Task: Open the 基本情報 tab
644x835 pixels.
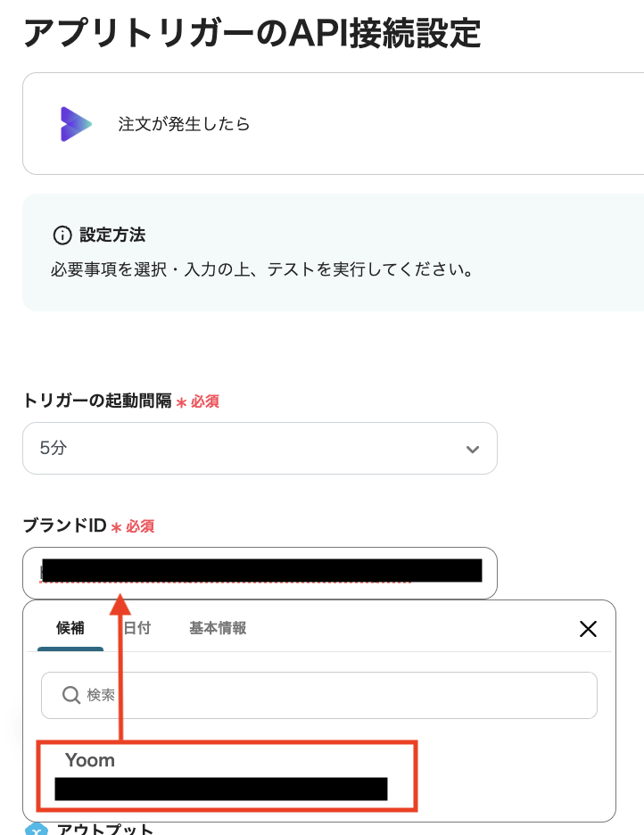Action: point(218,628)
